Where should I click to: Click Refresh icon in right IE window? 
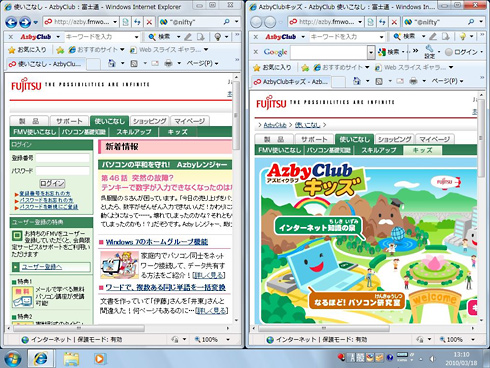pos(382,22)
